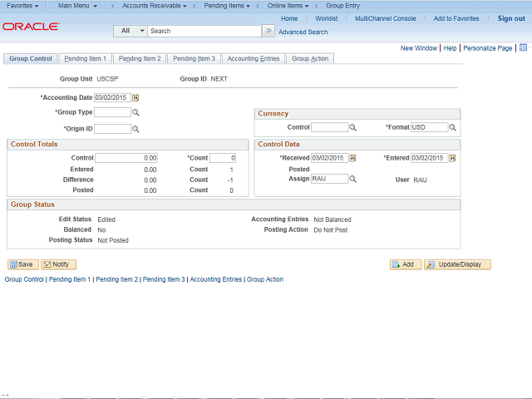Click the search go arrow button
532x399 pixels.
[x=268, y=31]
